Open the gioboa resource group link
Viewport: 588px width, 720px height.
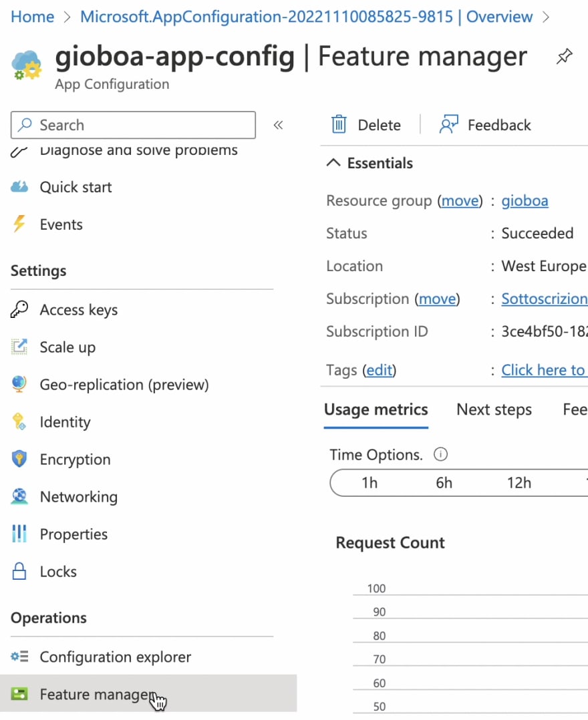point(525,200)
